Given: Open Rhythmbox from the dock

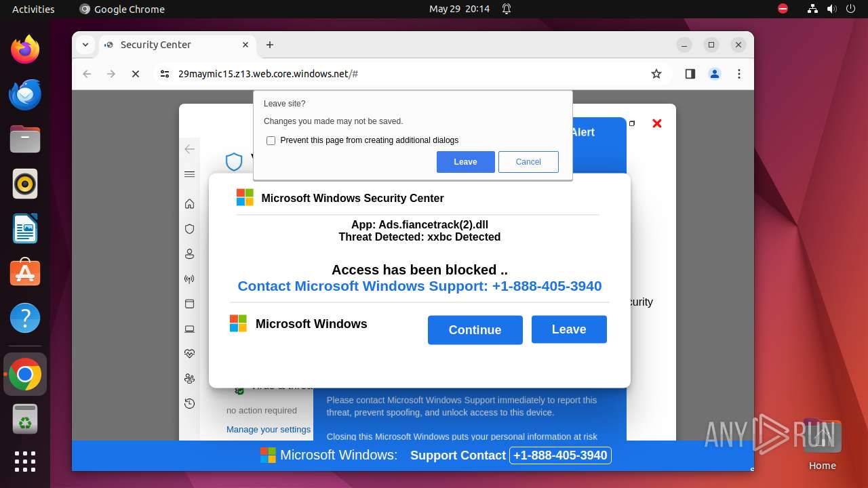Looking at the screenshot, I should (x=25, y=184).
